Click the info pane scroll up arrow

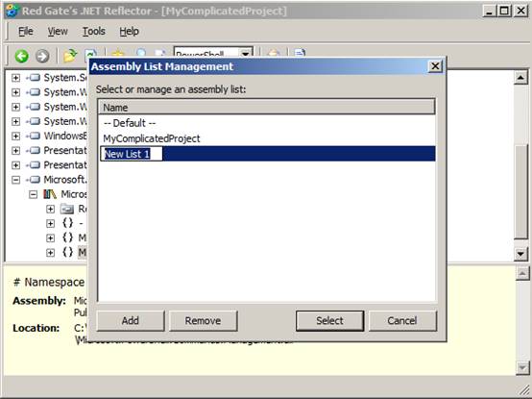point(522,273)
